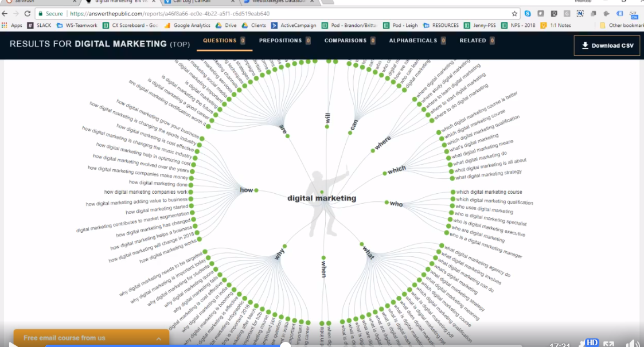Open the Comparisons tab
The height and width of the screenshot is (347, 644).
click(349, 41)
